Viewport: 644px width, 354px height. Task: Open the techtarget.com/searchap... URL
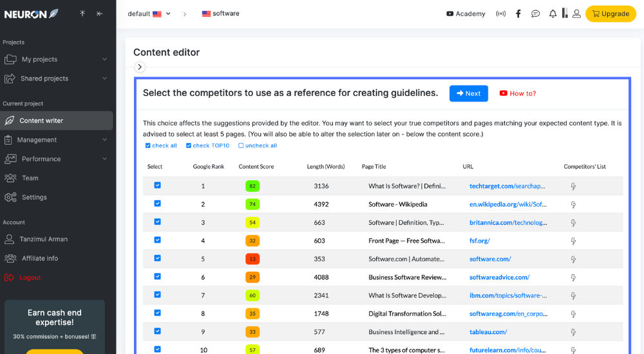click(507, 187)
